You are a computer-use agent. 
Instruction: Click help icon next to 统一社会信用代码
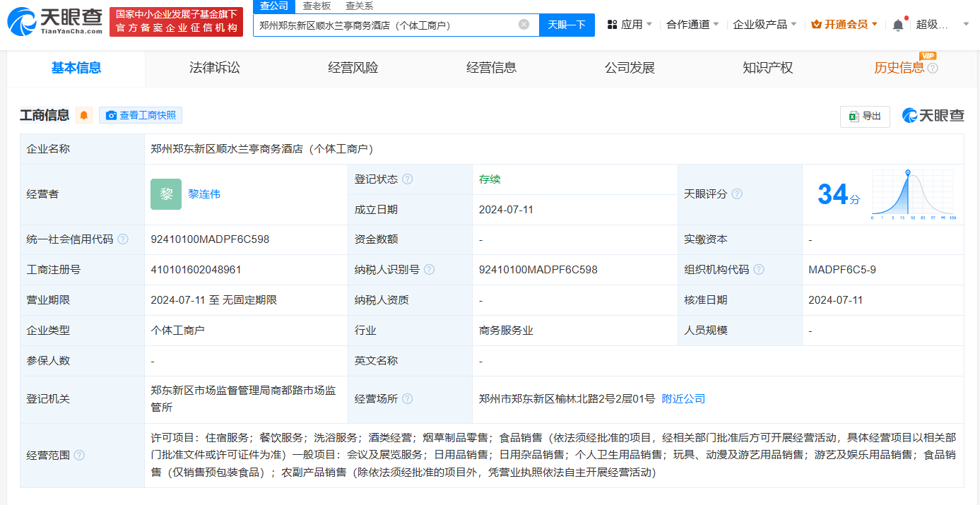(x=123, y=239)
